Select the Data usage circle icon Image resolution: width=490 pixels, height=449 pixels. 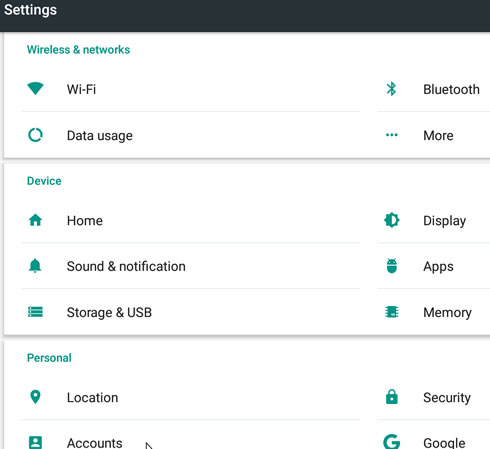35,135
